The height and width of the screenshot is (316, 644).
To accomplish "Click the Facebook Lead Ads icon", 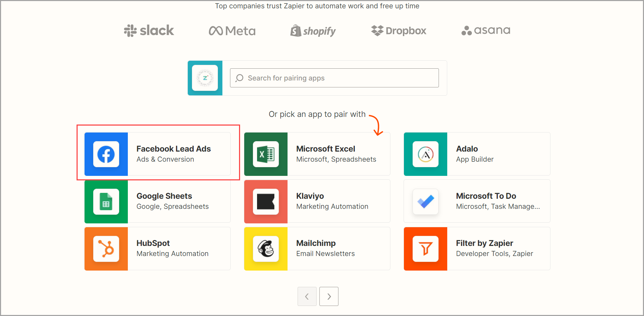I will [x=106, y=154].
